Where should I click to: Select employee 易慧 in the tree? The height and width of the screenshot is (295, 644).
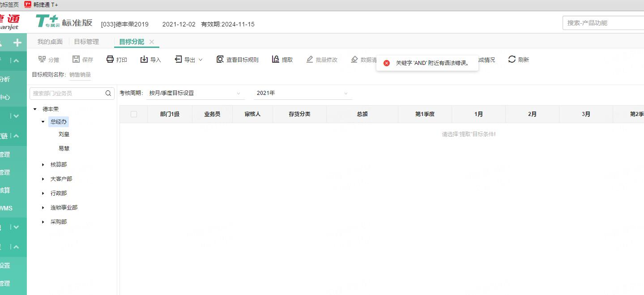coord(64,149)
